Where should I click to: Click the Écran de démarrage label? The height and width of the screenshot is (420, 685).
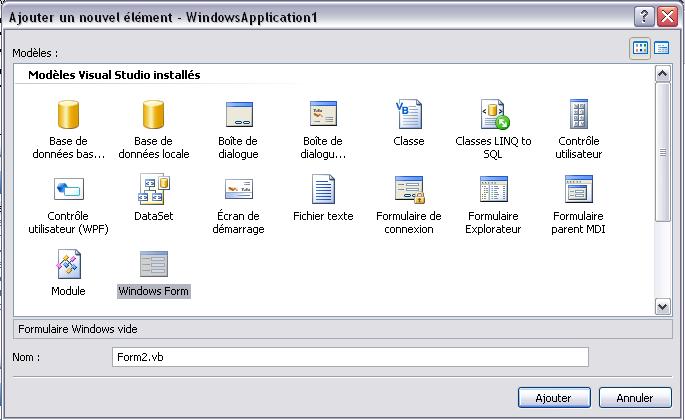[239, 222]
